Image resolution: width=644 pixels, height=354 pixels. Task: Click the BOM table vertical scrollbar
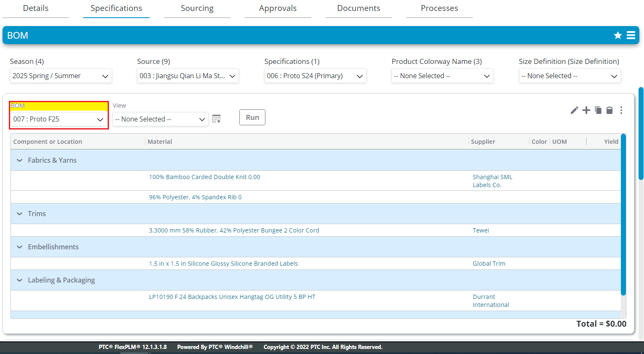(623, 214)
